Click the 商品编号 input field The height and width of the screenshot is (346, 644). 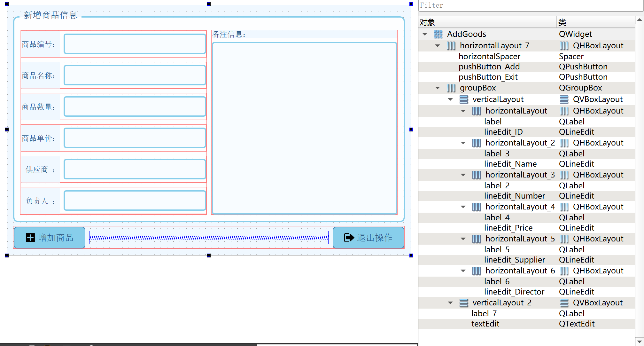135,44
